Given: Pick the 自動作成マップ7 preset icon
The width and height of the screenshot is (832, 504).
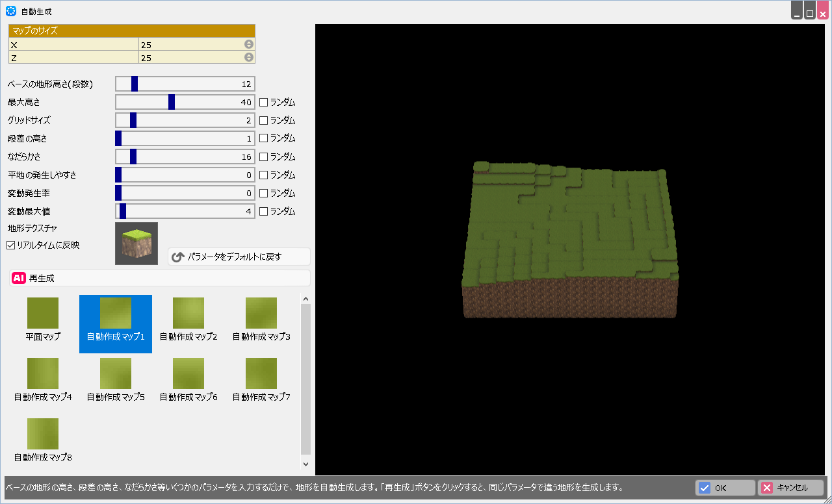Looking at the screenshot, I should (x=261, y=373).
